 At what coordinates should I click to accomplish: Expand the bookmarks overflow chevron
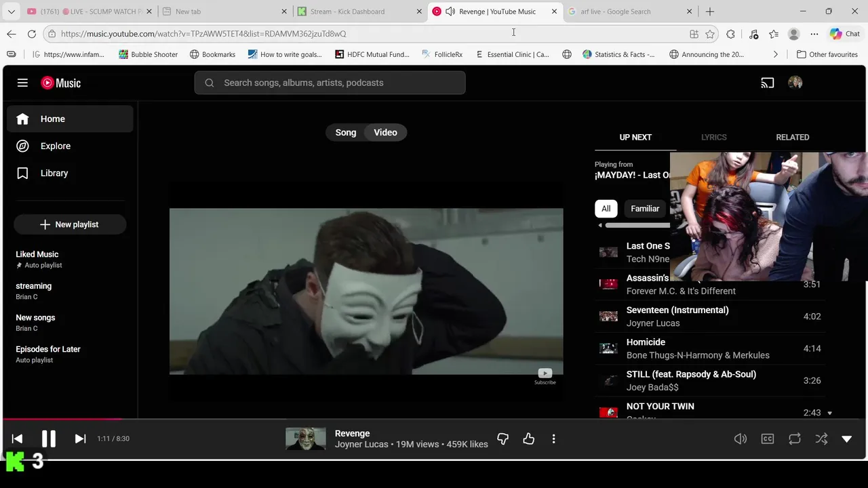(775, 54)
